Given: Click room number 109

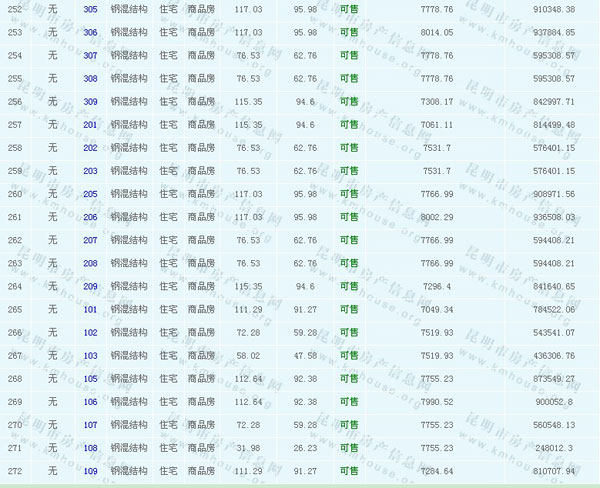Looking at the screenshot, I should pyautogui.click(x=90, y=471).
